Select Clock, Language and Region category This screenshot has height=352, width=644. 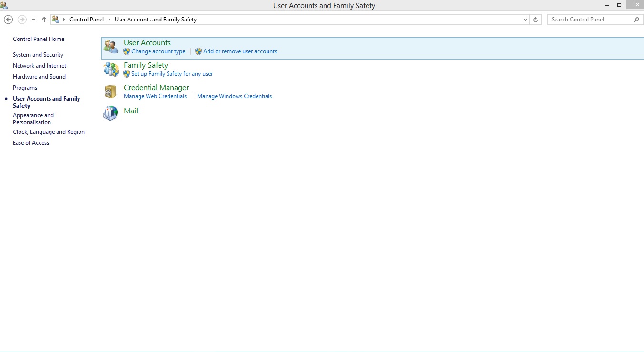[49, 132]
